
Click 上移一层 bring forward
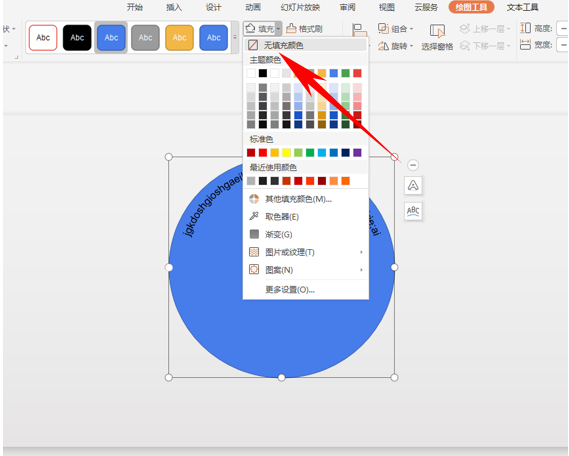[x=485, y=29]
